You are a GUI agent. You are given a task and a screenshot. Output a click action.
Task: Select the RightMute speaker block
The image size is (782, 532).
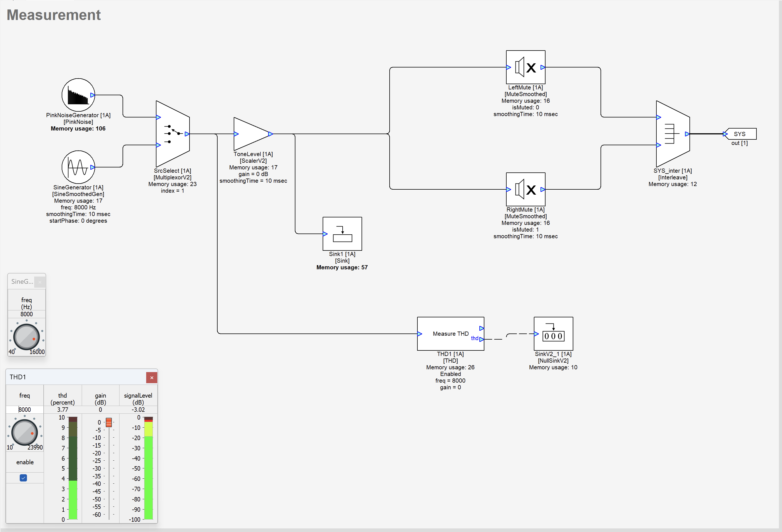[x=525, y=189]
